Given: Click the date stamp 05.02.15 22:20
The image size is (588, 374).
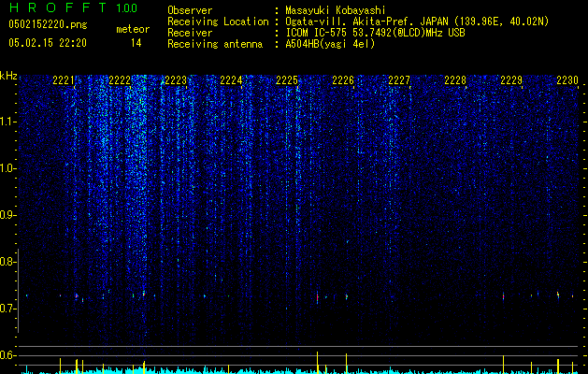Looking at the screenshot, I should (x=48, y=43).
